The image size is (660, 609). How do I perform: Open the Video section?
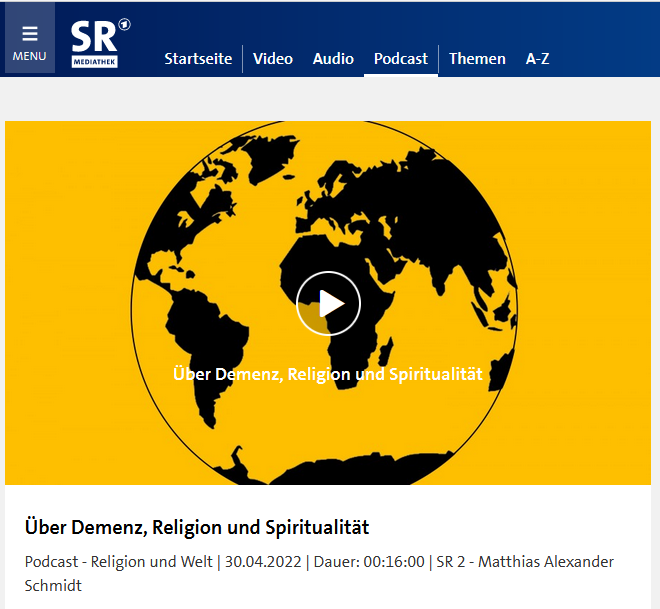pos(272,58)
